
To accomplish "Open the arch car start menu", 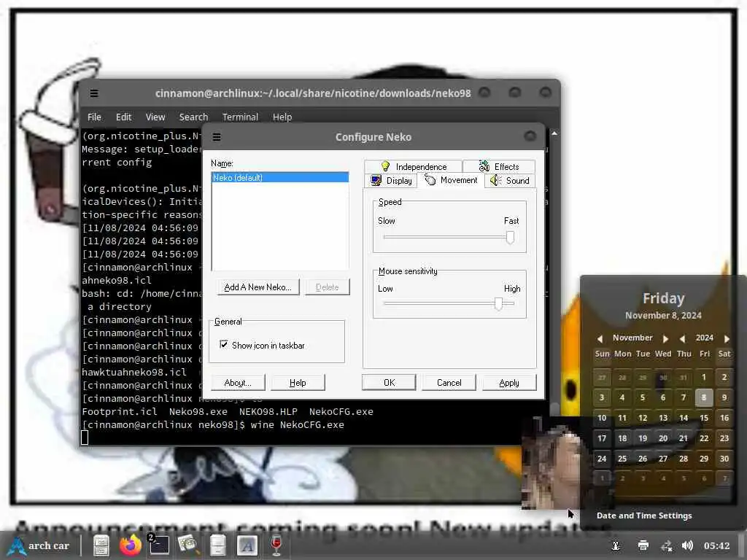I will coord(40,545).
